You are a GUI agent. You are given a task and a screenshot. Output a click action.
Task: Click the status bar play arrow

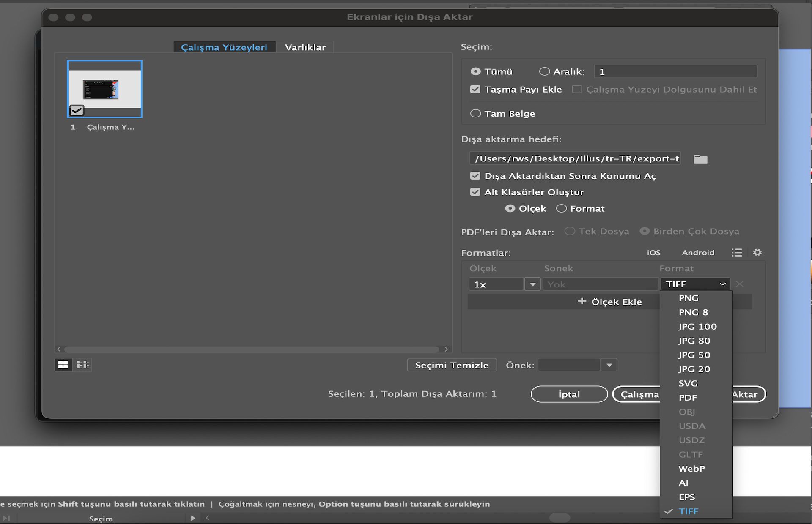pyautogui.click(x=193, y=518)
